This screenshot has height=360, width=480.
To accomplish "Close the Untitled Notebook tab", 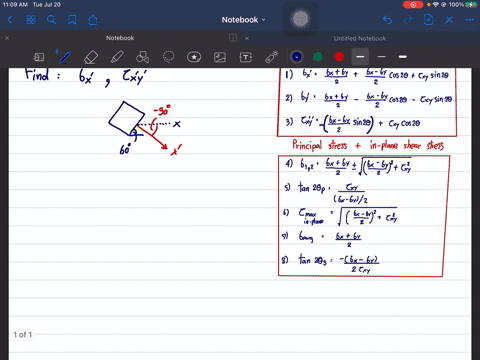I will pyautogui.click(x=247, y=38).
